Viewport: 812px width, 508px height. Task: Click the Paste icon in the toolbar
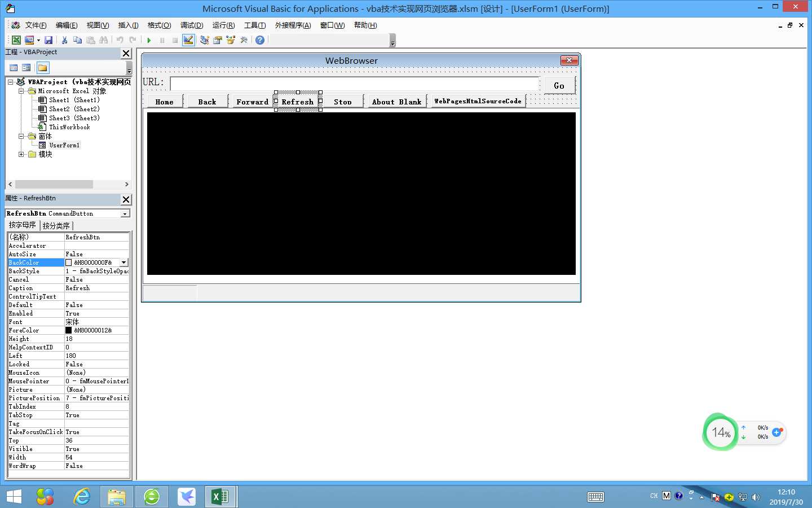pyautogui.click(x=90, y=40)
